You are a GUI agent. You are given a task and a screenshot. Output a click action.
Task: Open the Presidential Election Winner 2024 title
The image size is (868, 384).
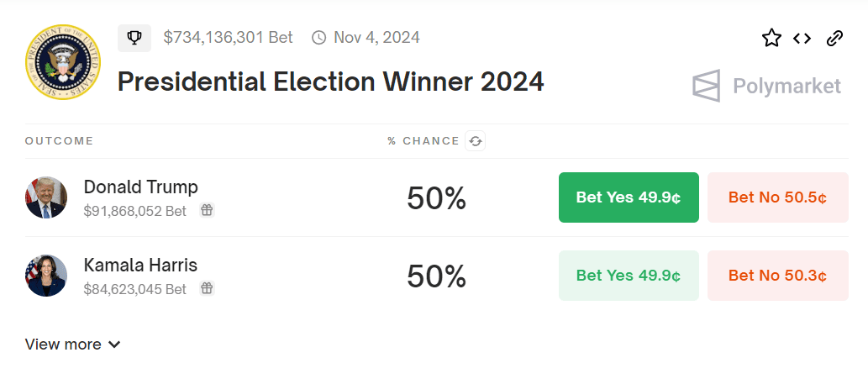(x=330, y=82)
